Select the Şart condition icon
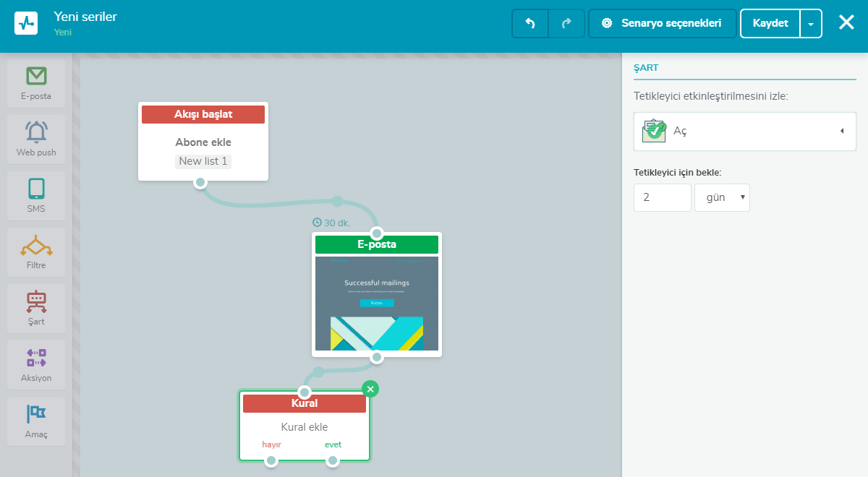 click(x=36, y=301)
